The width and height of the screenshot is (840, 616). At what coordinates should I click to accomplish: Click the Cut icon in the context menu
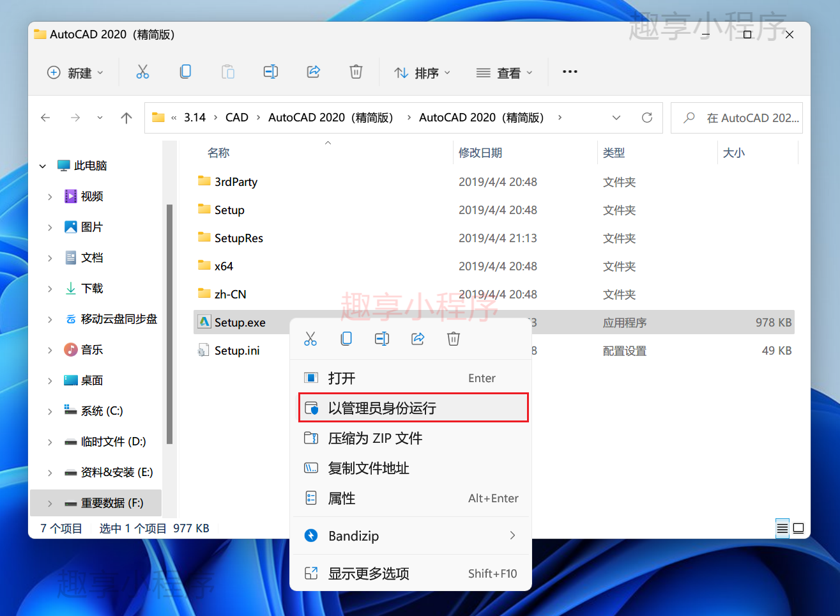click(310, 339)
